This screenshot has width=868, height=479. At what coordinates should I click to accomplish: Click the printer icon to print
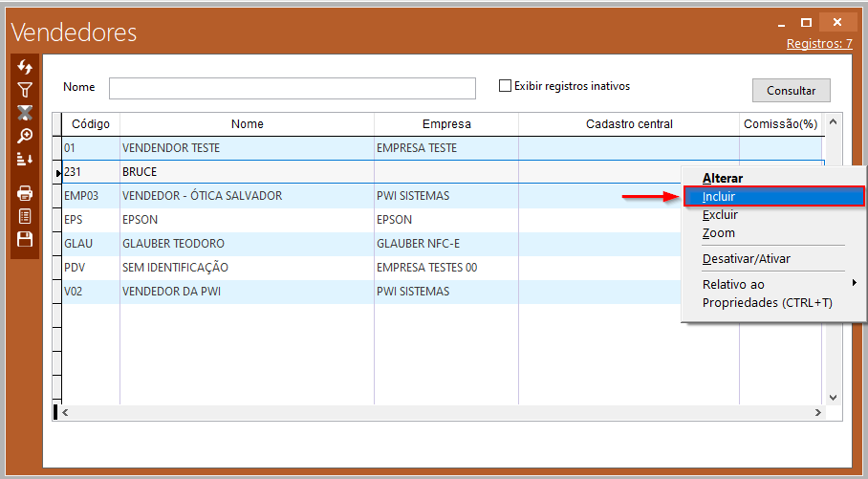pos(25,193)
